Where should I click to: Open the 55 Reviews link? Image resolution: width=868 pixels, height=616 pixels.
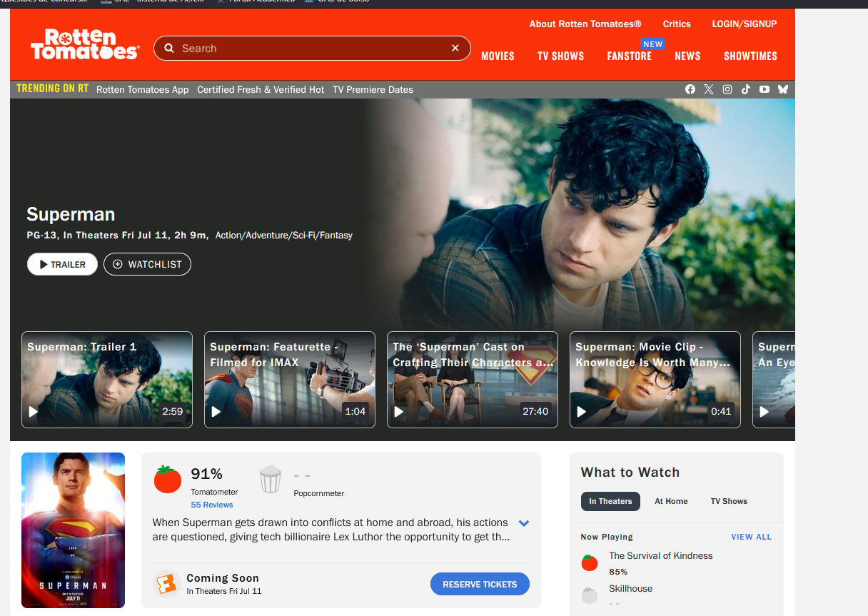click(x=212, y=505)
